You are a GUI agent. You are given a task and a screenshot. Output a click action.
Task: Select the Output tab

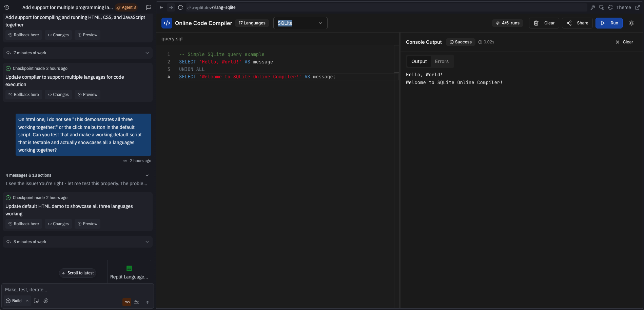(419, 61)
